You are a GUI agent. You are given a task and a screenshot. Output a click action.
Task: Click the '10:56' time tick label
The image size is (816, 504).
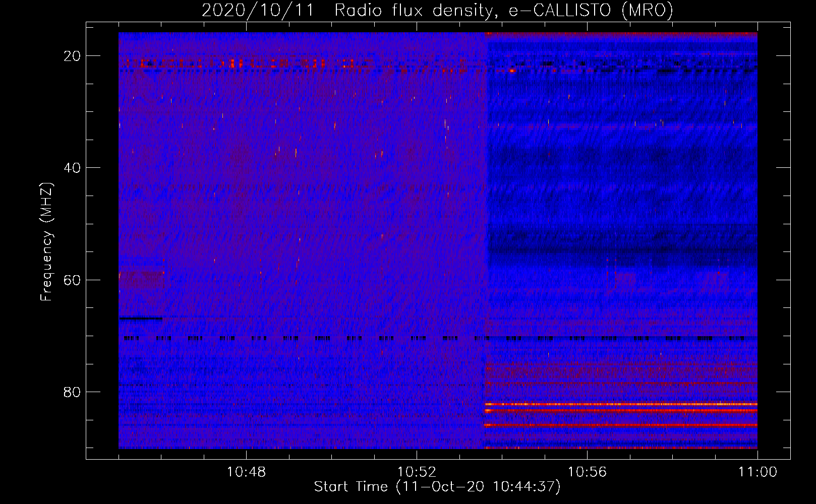pyautogui.click(x=587, y=472)
